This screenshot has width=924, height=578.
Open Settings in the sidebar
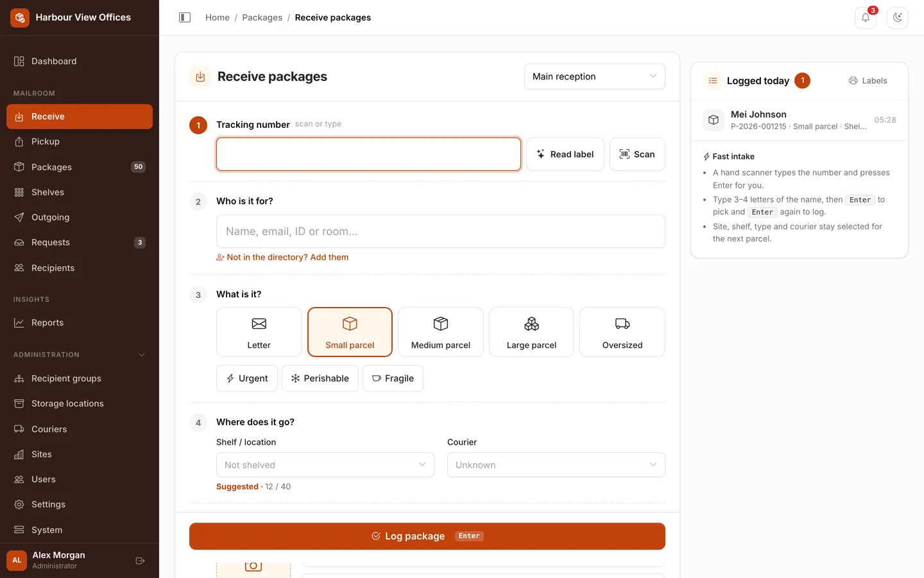80,504
